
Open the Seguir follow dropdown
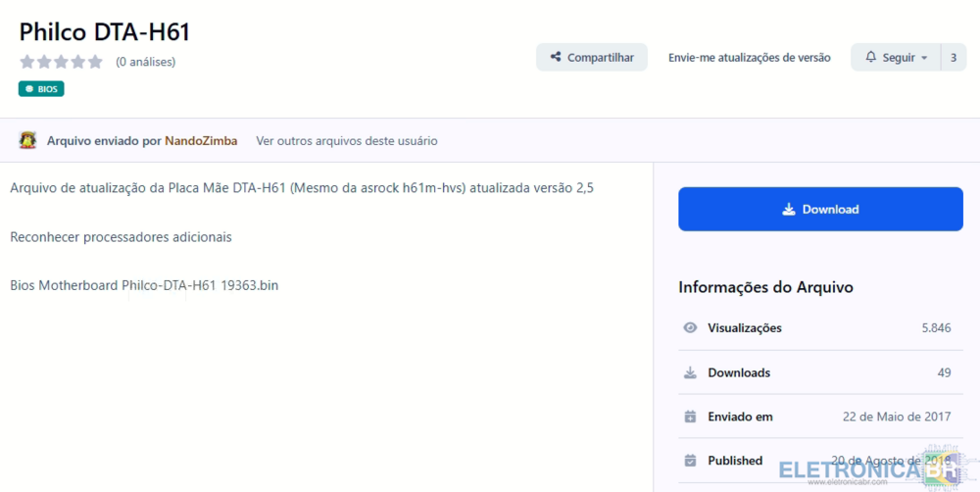pos(896,58)
